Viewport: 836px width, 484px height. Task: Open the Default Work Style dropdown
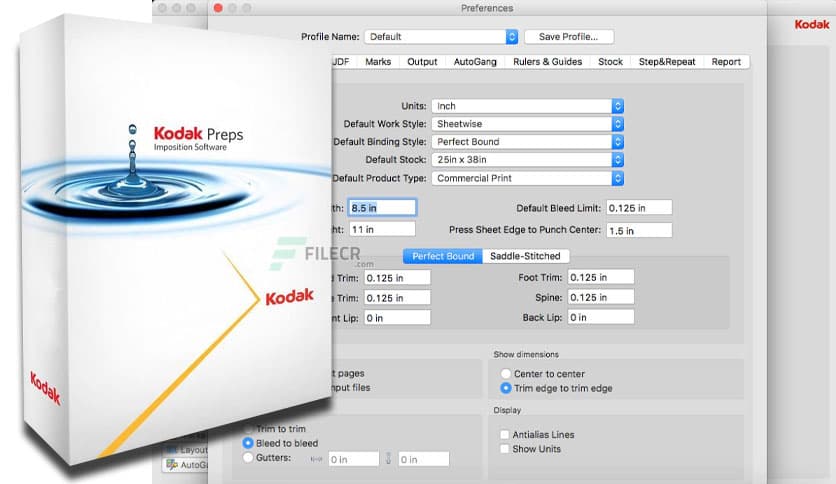[528, 124]
